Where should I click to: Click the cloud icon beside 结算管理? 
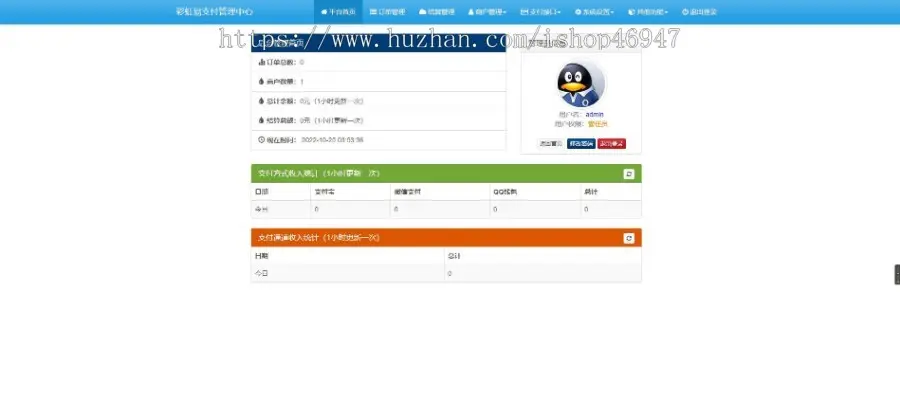coord(422,12)
